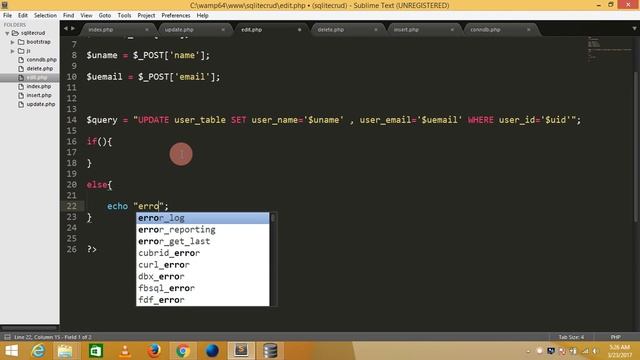Screen dimensions: 640x360
Task: Click the unsaved dot on edit.php tab
Action: [x=299, y=29]
